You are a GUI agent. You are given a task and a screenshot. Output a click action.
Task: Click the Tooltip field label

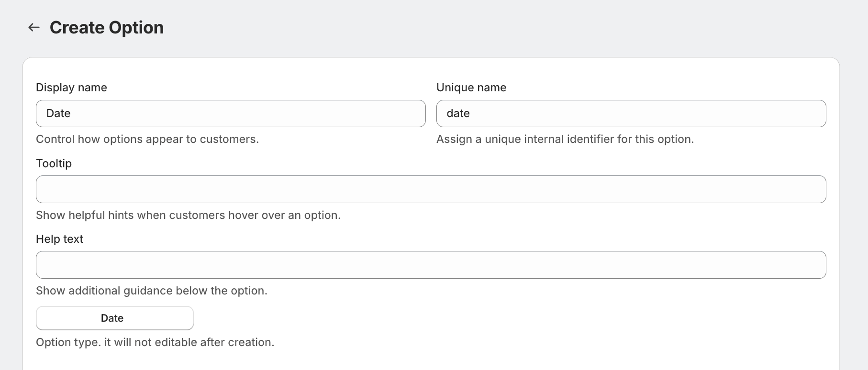click(x=54, y=163)
